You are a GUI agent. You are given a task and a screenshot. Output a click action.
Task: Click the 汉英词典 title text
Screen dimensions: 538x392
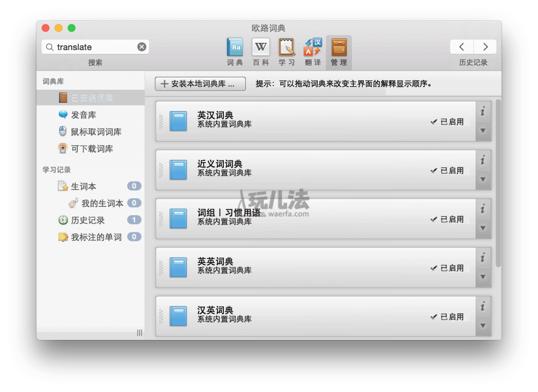[x=215, y=310]
